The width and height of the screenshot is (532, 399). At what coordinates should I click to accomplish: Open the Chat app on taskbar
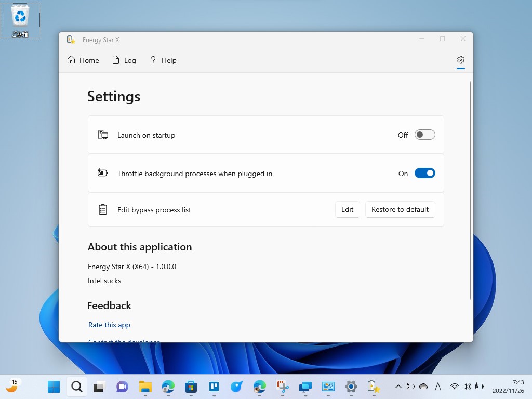click(122, 387)
